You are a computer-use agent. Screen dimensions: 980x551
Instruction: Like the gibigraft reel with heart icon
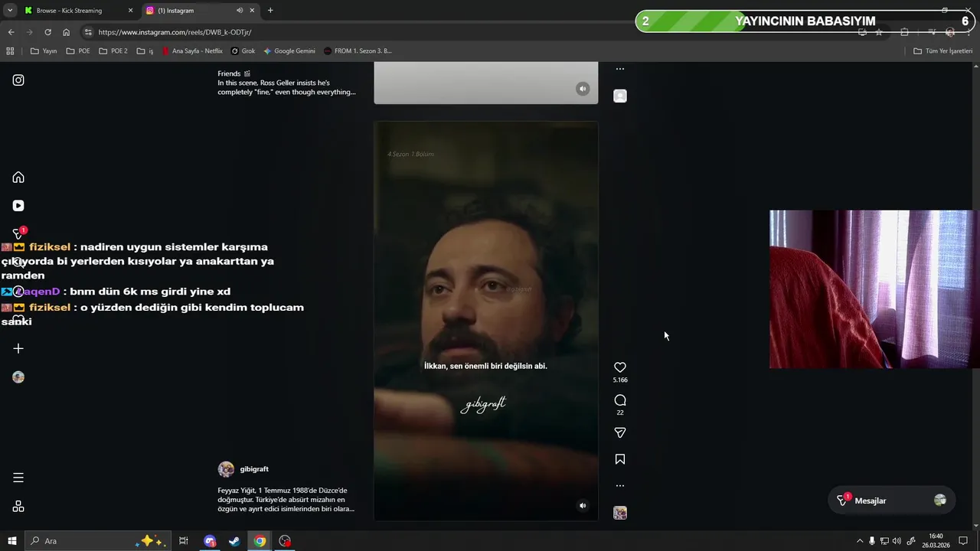point(620,367)
